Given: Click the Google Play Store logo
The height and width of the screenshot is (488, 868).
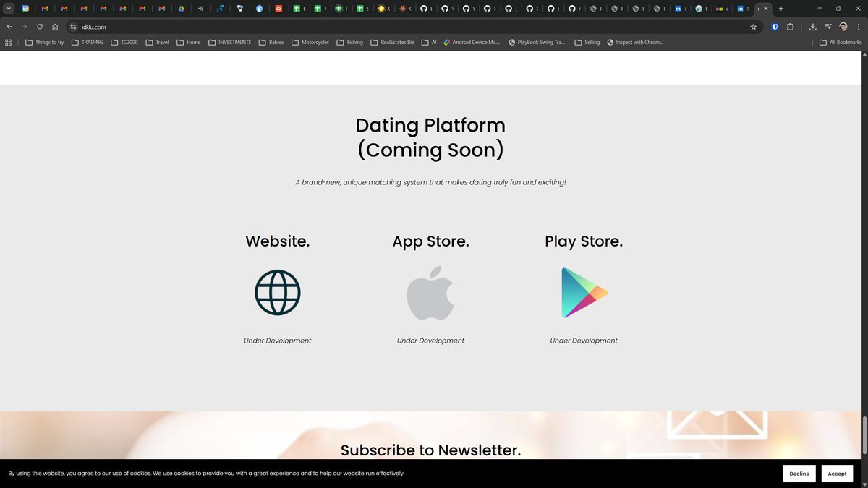Looking at the screenshot, I should [x=584, y=292].
